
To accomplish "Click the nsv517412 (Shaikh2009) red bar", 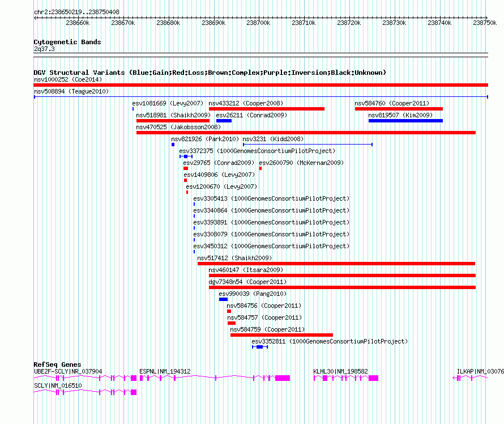I will [336, 264].
